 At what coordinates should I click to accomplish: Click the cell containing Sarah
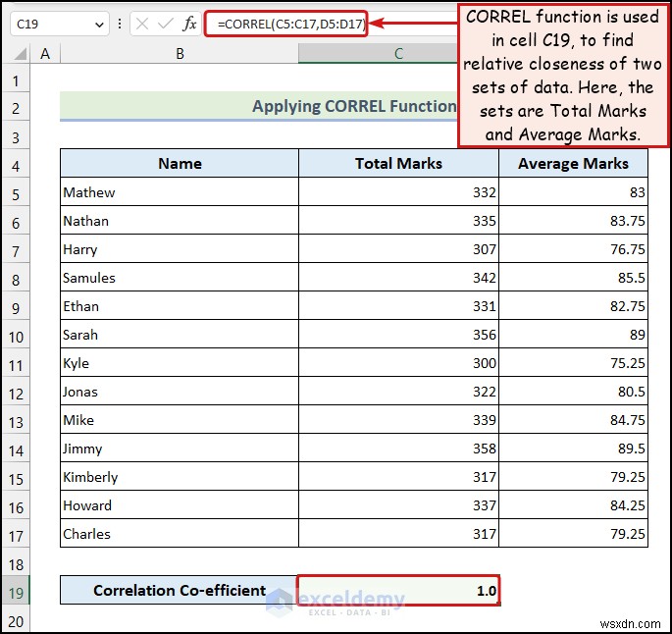point(180,335)
